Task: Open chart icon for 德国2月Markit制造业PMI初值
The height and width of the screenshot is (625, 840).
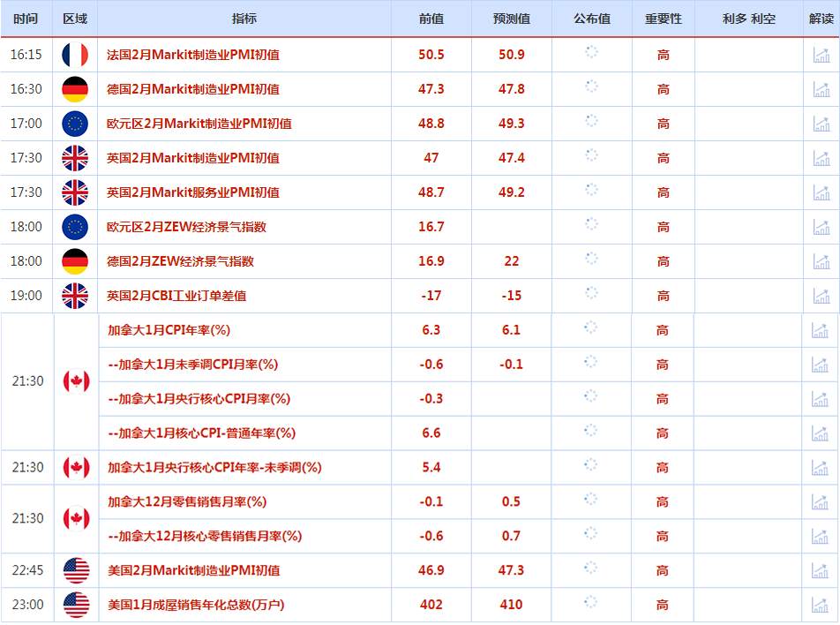Action: [821, 89]
